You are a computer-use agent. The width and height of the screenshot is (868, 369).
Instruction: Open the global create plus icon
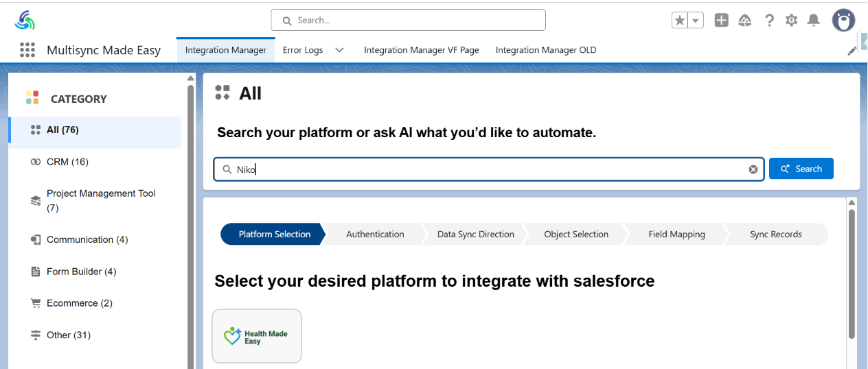(721, 21)
